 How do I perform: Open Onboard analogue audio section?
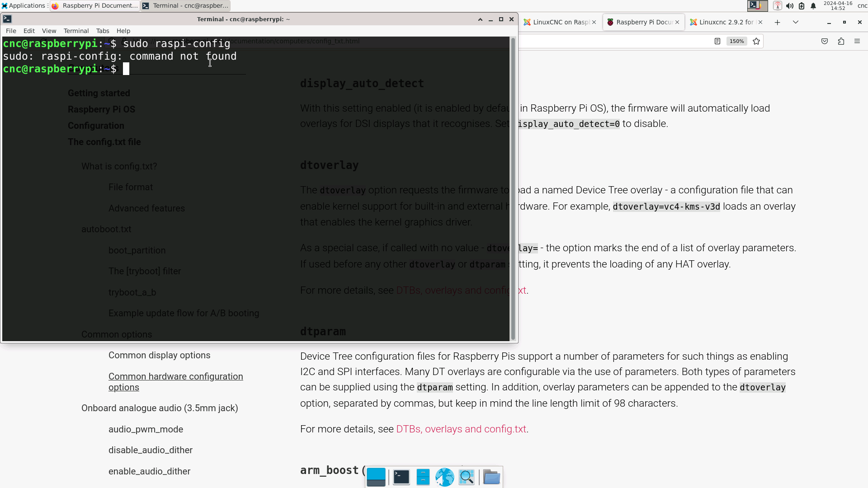pos(160,408)
